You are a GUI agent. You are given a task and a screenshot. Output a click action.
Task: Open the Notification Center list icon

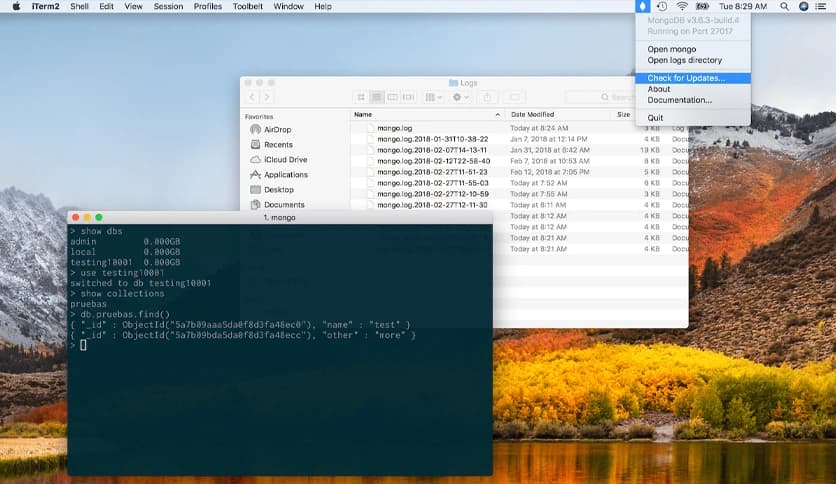pos(821,6)
